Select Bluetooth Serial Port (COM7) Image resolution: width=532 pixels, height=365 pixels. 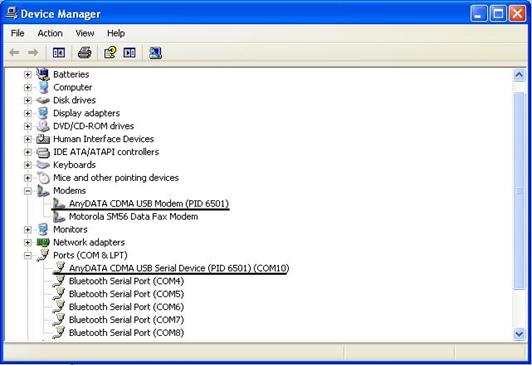[x=126, y=320]
